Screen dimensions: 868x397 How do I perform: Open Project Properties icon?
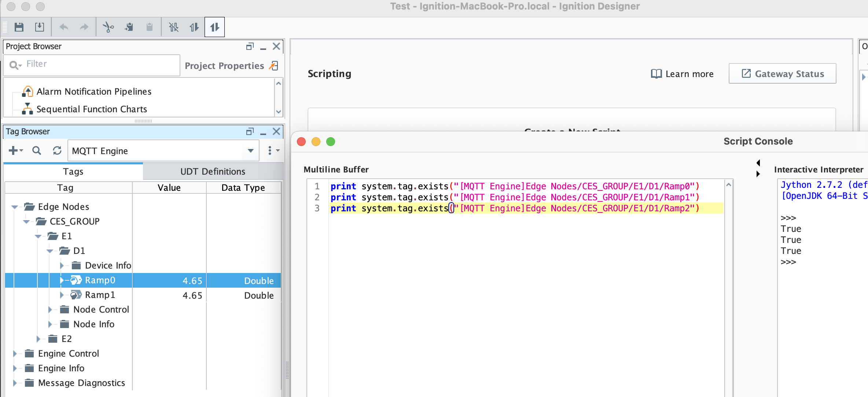pyautogui.click(x=274, y=66)
